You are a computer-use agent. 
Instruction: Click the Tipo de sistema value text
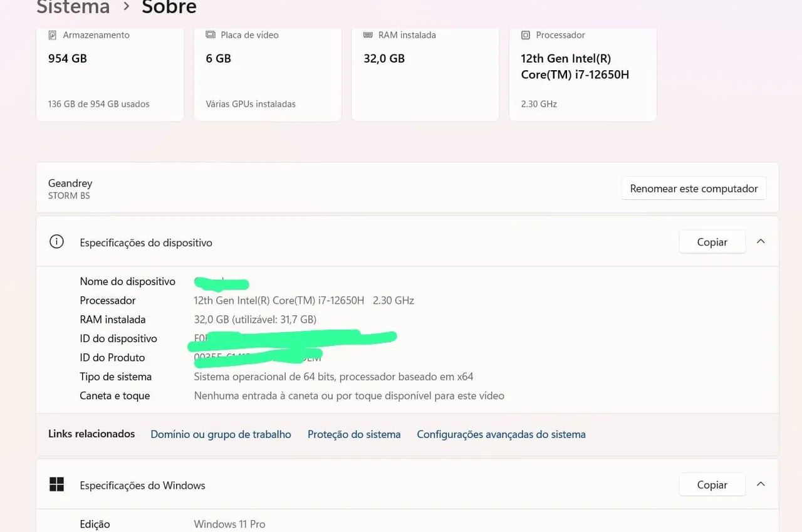333,377
